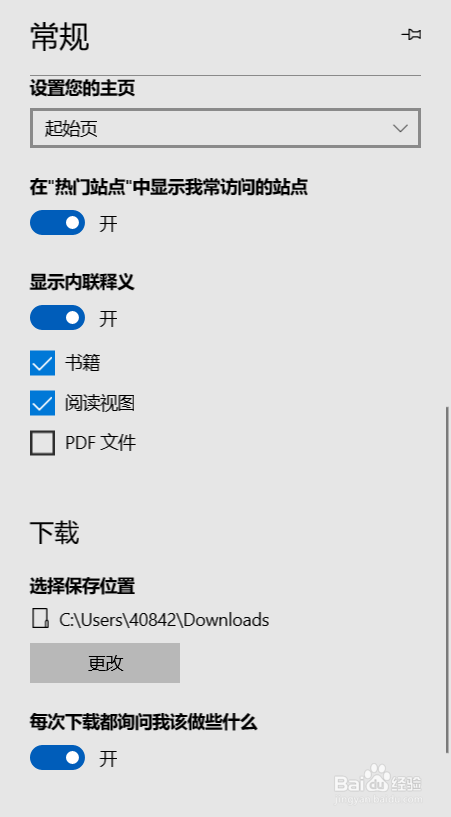This screenshot has width=451, height=817.
Task: Click the checkmark icon next to 书籍
Action: (x=42, y=363)
